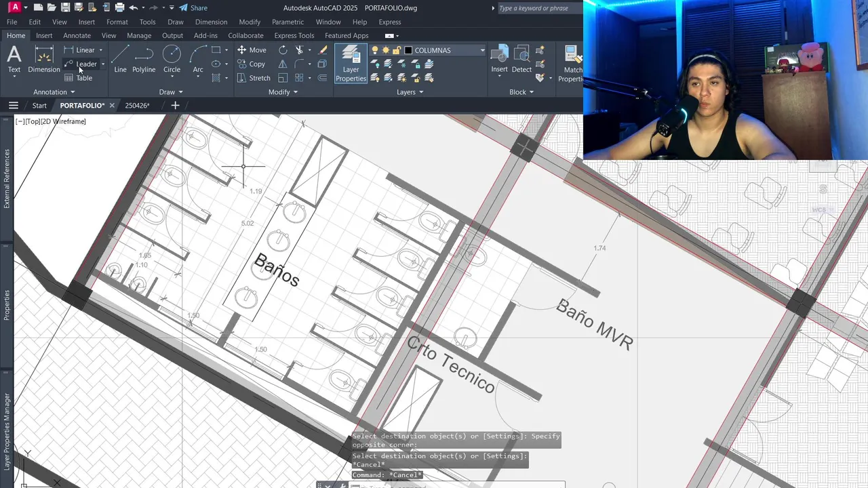This screenshot has width=868, height=488.
Task: Click the Detect block icon
Action: 521,59
